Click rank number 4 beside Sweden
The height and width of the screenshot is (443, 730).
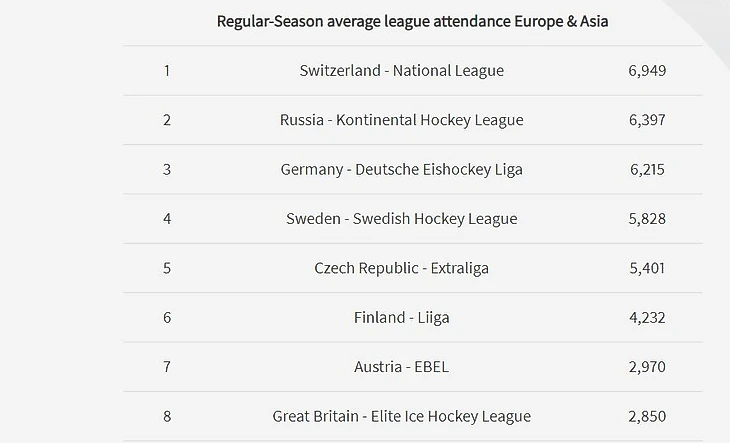click(167, 218)
